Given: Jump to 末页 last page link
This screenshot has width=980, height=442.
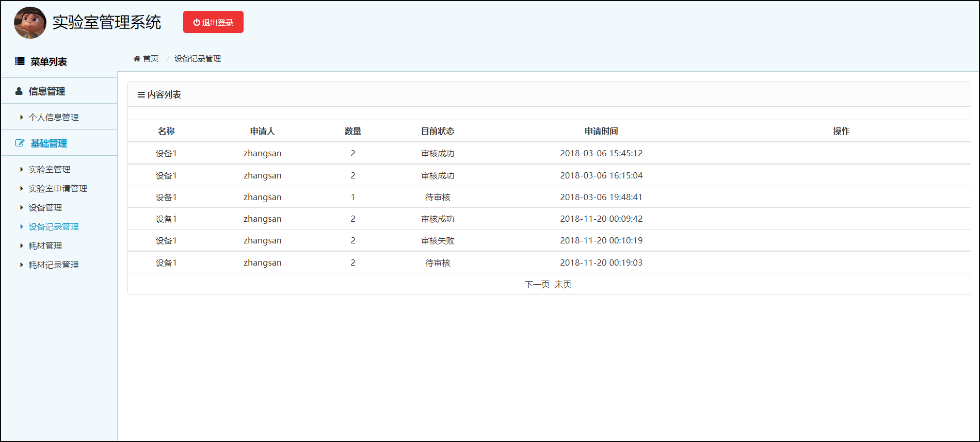Looking at the screenshot, I should pyautogui.click(x=563, y=285).
